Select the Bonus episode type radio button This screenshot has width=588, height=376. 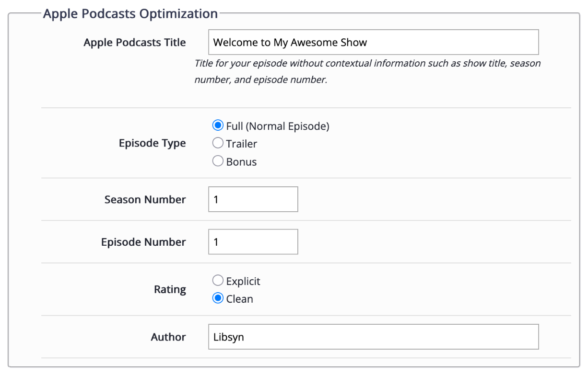pyautogui.click(x=218, y=161)
